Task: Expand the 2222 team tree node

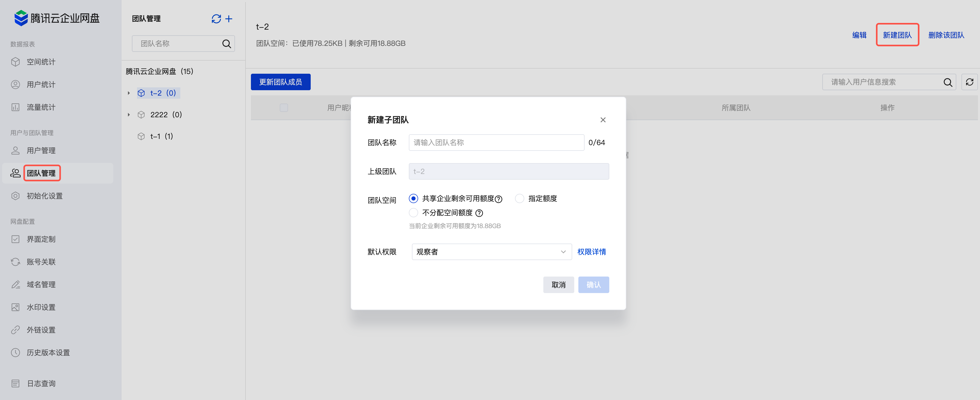Action: pos(129,114)
